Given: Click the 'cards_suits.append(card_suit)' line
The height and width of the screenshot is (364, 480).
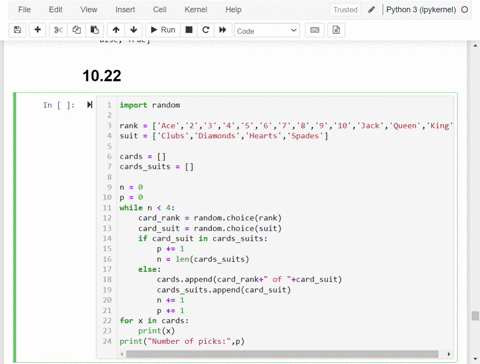Looking at the screenshot, I should (x=224, y=290).
